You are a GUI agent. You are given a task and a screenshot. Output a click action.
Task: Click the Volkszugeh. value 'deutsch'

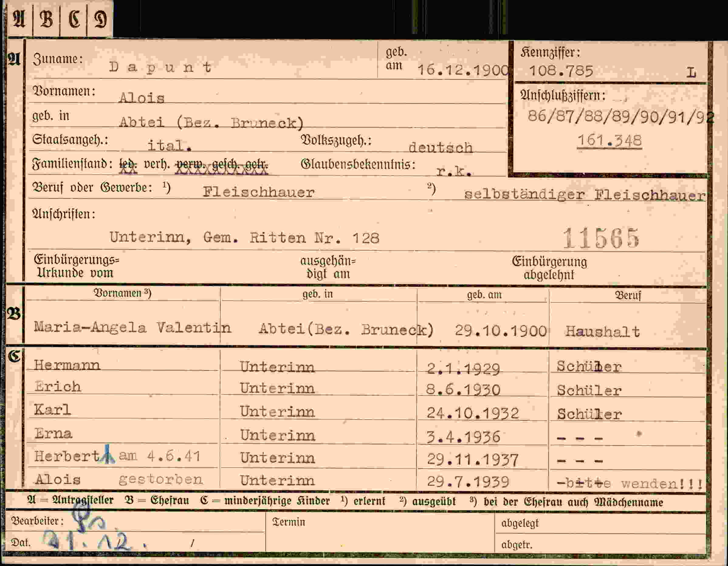[441, 147]
